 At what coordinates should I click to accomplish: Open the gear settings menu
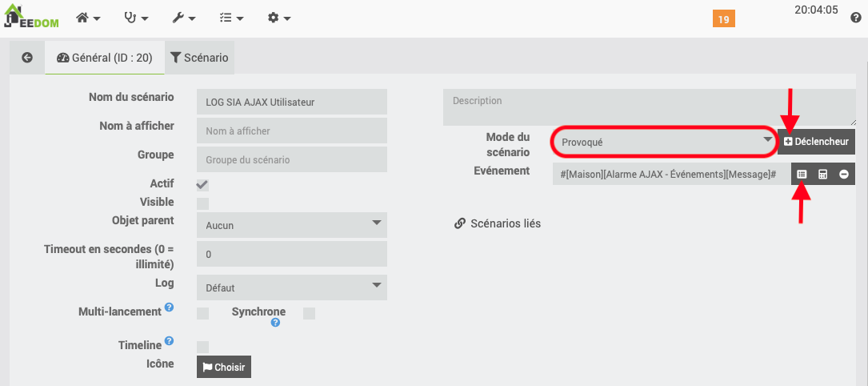tap(278, 18)
